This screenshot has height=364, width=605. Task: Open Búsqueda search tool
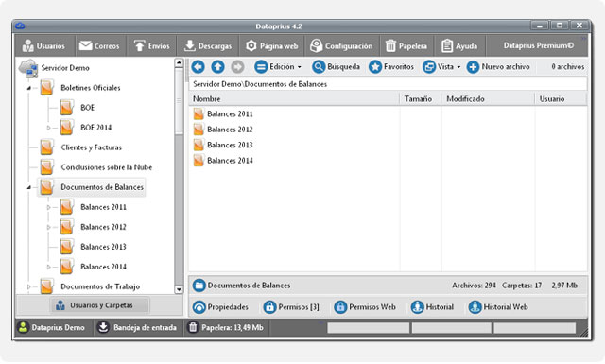pos(337,67)
